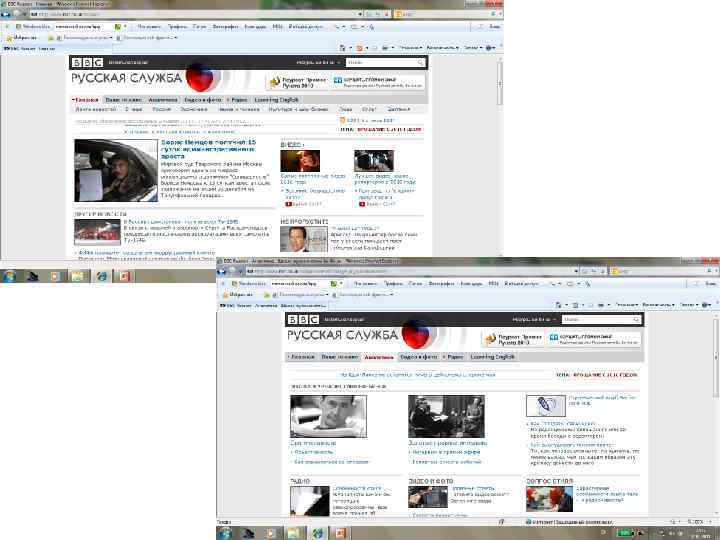720x540 pixels.
Task: Click Home icon in top window command bar
Action: tap(342, 48)
